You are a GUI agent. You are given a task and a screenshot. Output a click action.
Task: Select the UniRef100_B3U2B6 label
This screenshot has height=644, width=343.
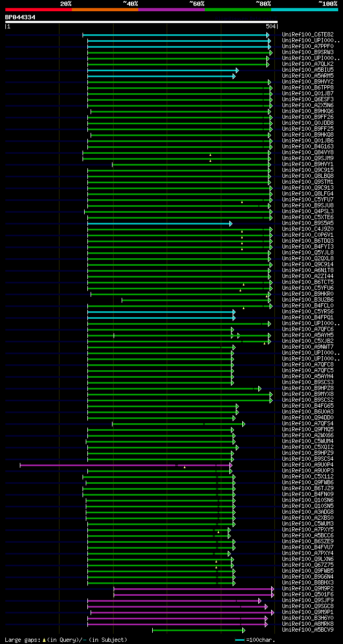click(308, 300)
